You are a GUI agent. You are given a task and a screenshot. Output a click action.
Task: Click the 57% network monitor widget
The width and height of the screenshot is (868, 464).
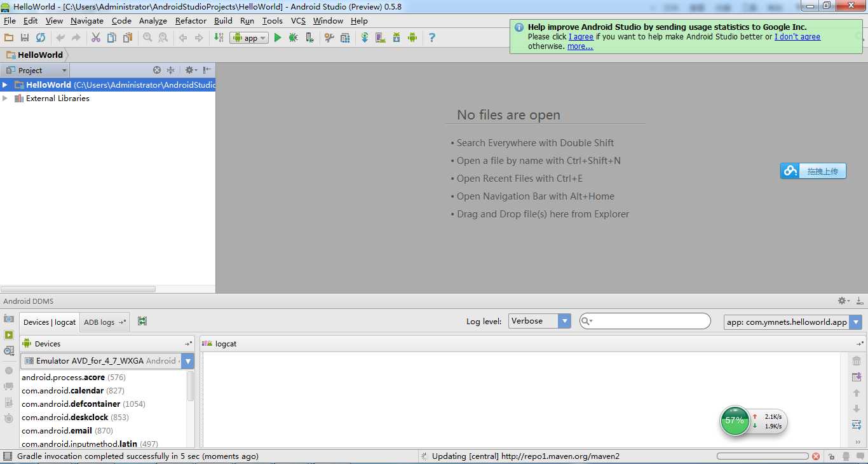click(x=754, y=421)
